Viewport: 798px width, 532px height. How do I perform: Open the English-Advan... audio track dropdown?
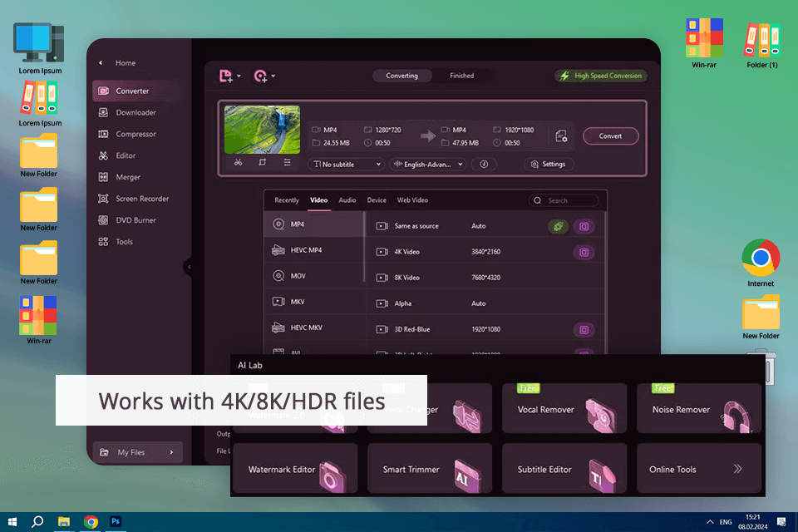coord(428,165)
